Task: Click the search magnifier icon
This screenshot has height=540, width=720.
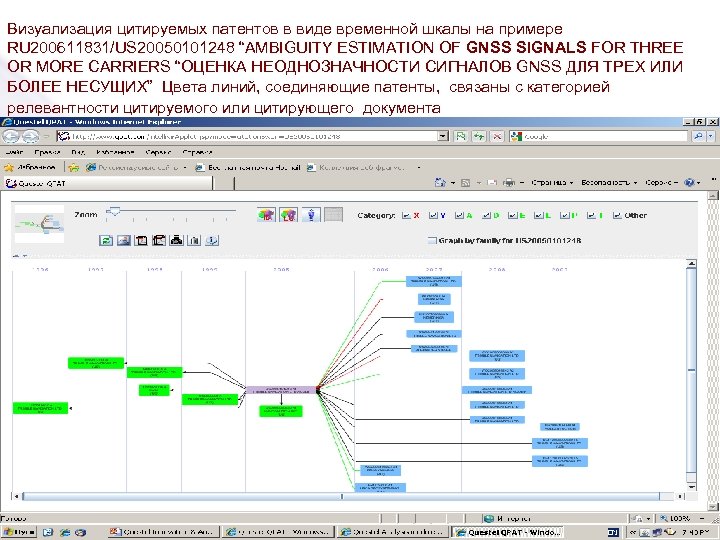Action: click(x=698, y=136)
